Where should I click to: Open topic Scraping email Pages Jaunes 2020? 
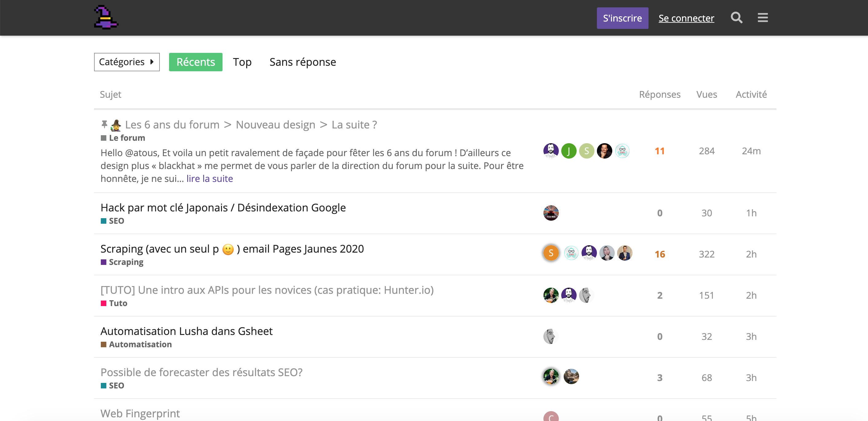coord(232,249)
